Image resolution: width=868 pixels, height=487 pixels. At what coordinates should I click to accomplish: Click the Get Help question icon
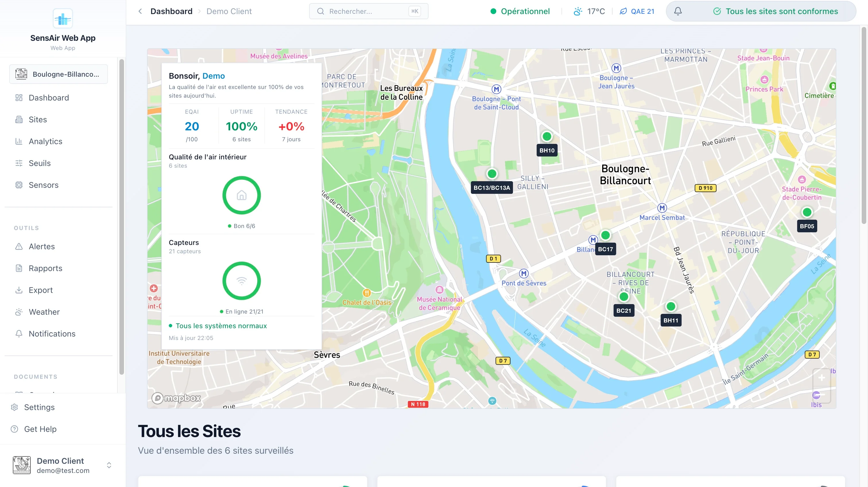14,429
